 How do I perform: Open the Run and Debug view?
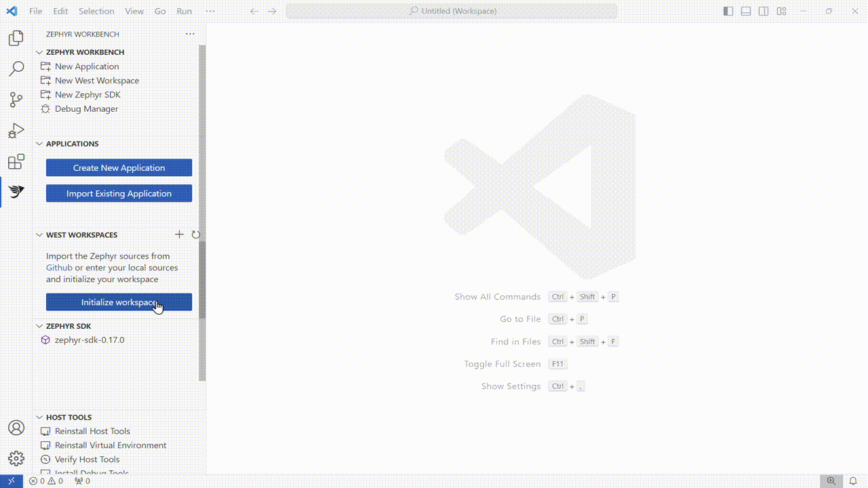pos(16,130)
